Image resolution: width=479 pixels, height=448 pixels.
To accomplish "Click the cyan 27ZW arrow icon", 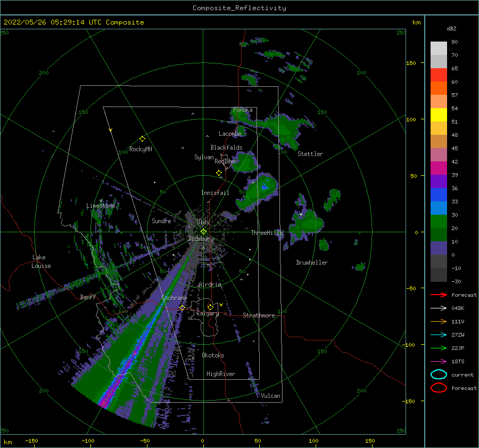I will click(x=439, y=335).
